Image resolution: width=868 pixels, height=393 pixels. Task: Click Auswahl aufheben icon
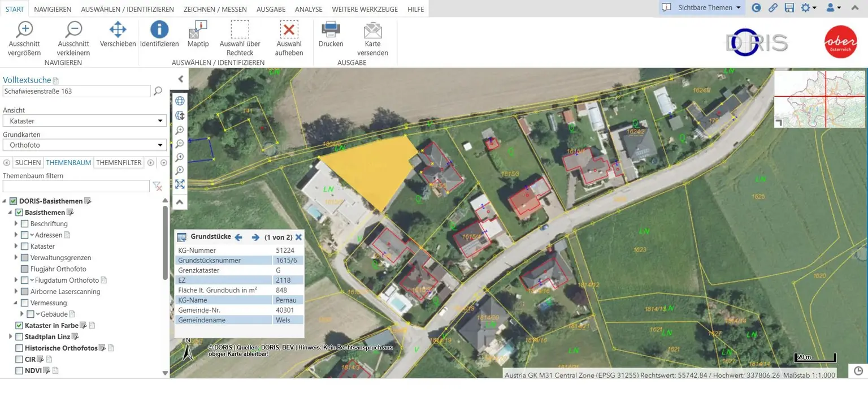pyautogui.click(x=289, y=30)
